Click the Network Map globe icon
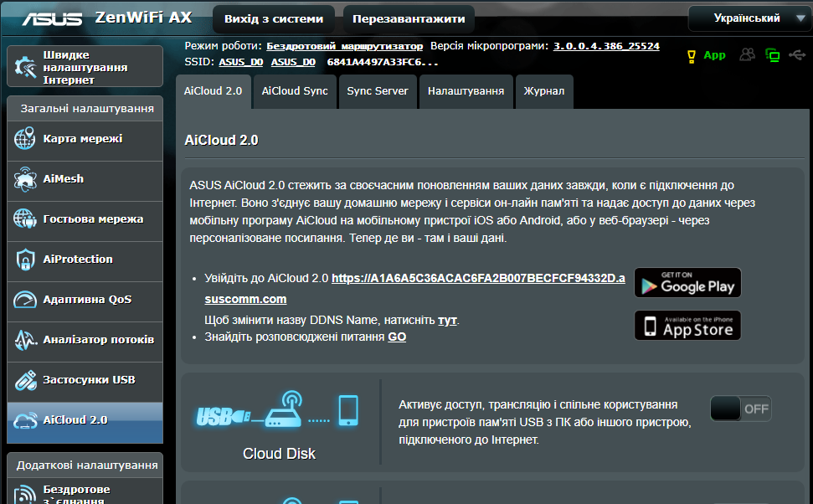813x504 pixels. coord(25,138)
